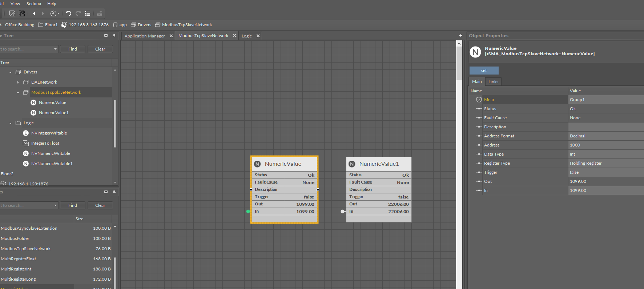
Task: Toggle maximize on the Tree panel header
Action: [106, 36]
